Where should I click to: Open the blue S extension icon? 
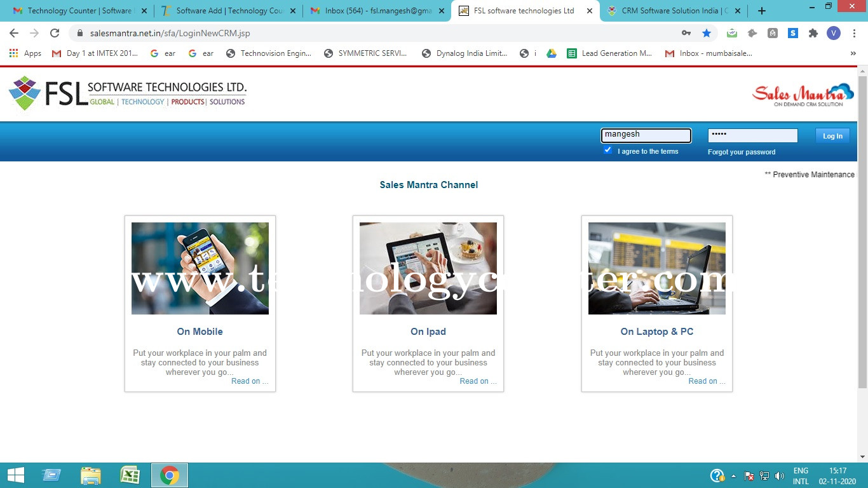tap(793, 33)
